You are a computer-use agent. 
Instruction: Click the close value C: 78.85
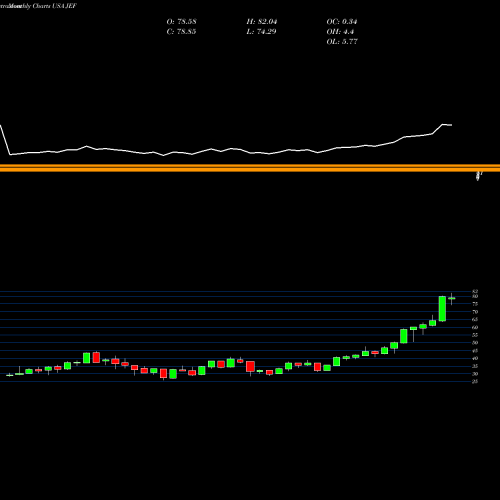(x=181, y=32)
